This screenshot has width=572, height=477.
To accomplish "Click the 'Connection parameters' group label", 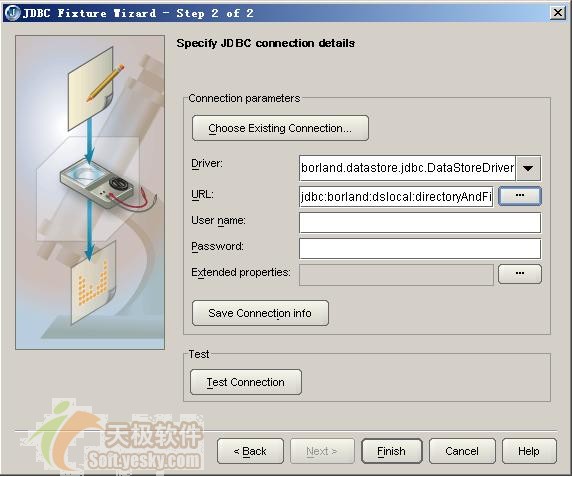I will point(244,98).
